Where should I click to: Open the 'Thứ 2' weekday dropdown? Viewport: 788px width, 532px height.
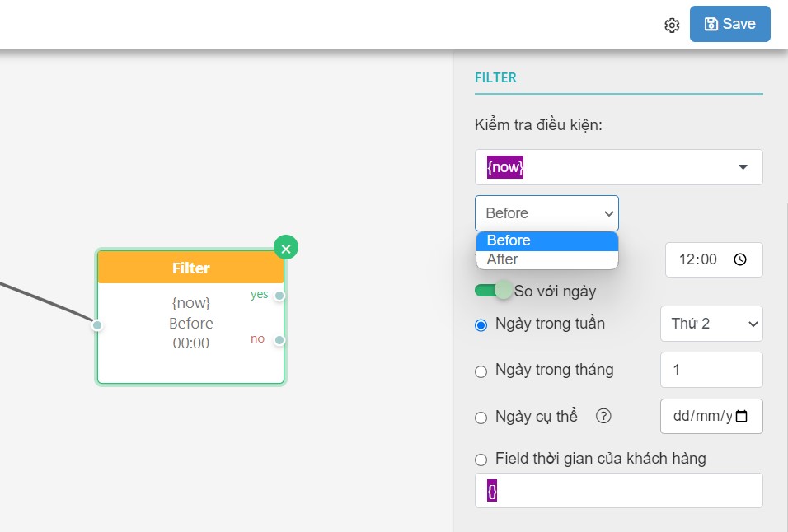[x=711, y=324]
